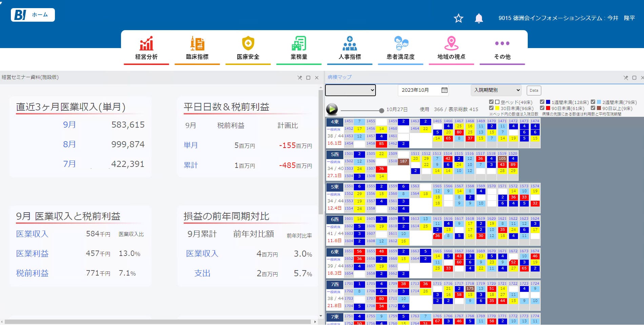Click the 患者満足度 faces icon
Image resolution: width=644 pixels, height=325 pixels.
tap(401, 44)
